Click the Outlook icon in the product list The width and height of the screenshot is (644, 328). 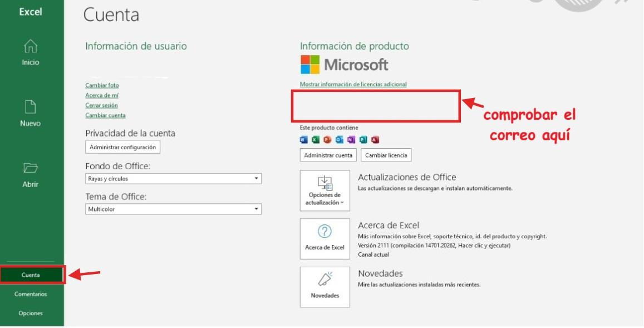pos(339,140)
